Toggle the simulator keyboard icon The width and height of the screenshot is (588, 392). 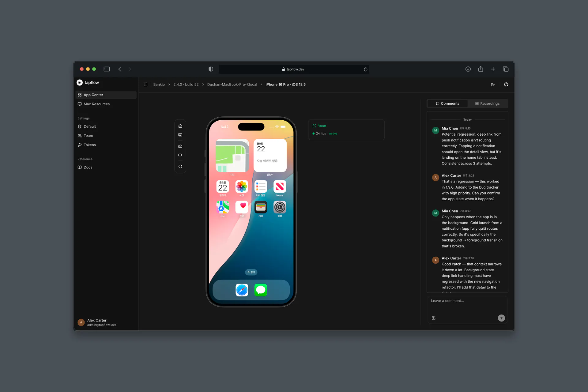pos(180,135)
